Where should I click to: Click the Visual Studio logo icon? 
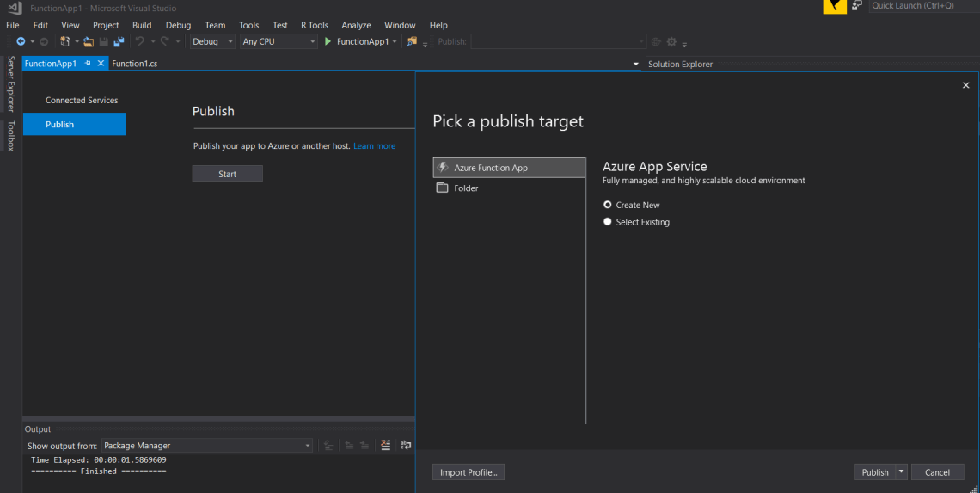[x=15, y=8]
